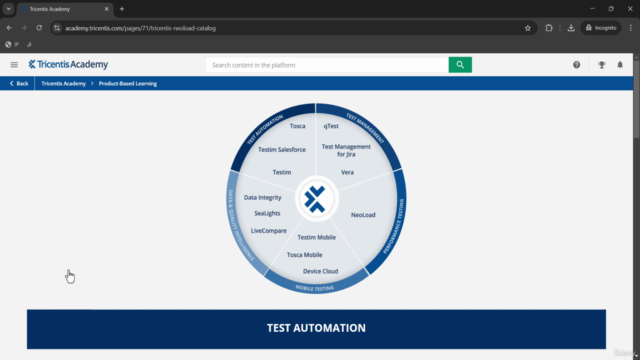Viewport: 640px width, 360px height.
Task: Open the Chrome three-dot menu
Action: point(631,28)
